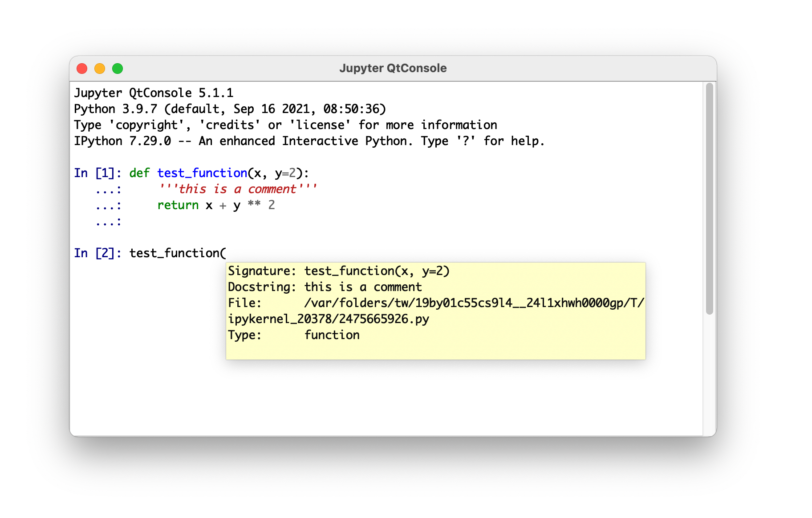Click the Jupyter QtConsole title bar text
The height and width of the screenshot is (518, 812).
(x=393, y=68)
